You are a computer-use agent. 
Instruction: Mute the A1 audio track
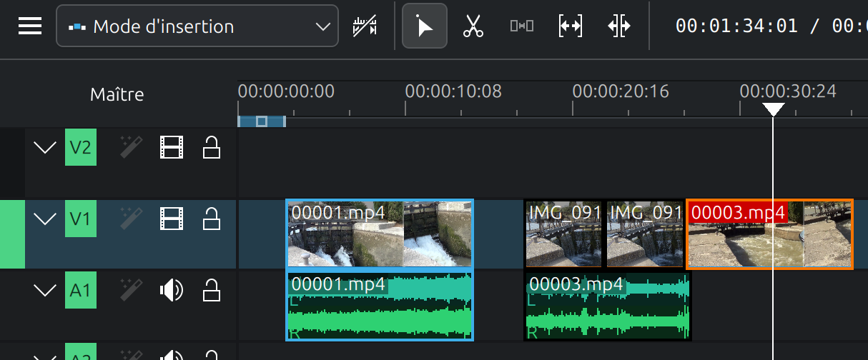pyautogui.click(x=172, y=290)
